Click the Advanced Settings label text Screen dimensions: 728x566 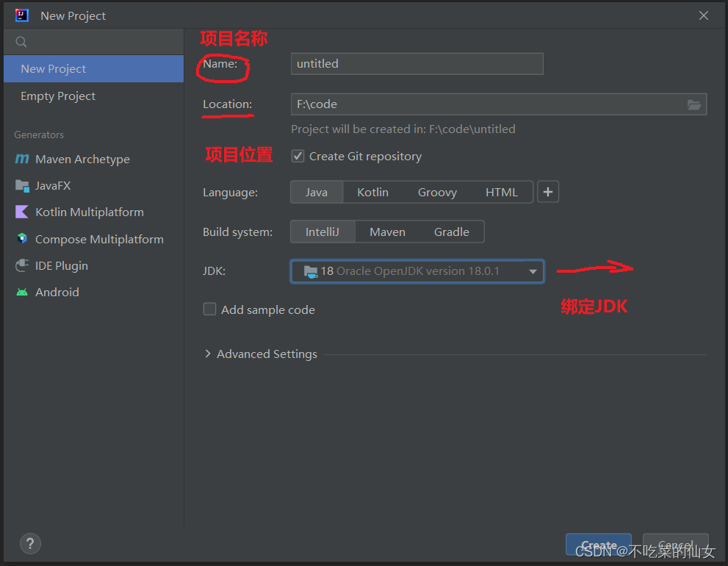click(267, 354)
